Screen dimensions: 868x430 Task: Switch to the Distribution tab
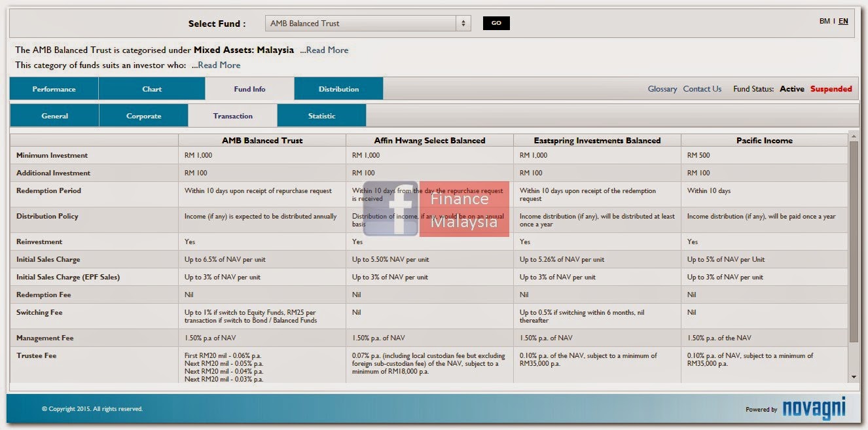pyautogui.click(x=338, y=88)
